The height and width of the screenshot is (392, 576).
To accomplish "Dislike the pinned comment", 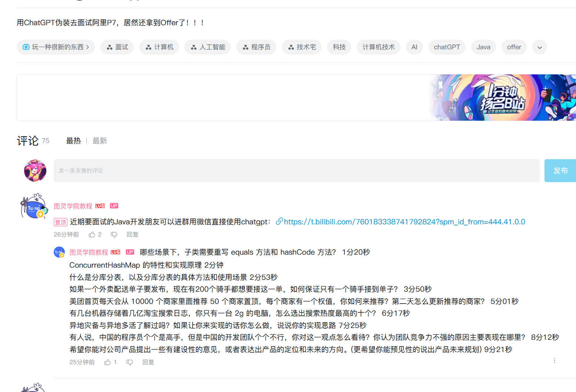I will click(x=114, y=234).
